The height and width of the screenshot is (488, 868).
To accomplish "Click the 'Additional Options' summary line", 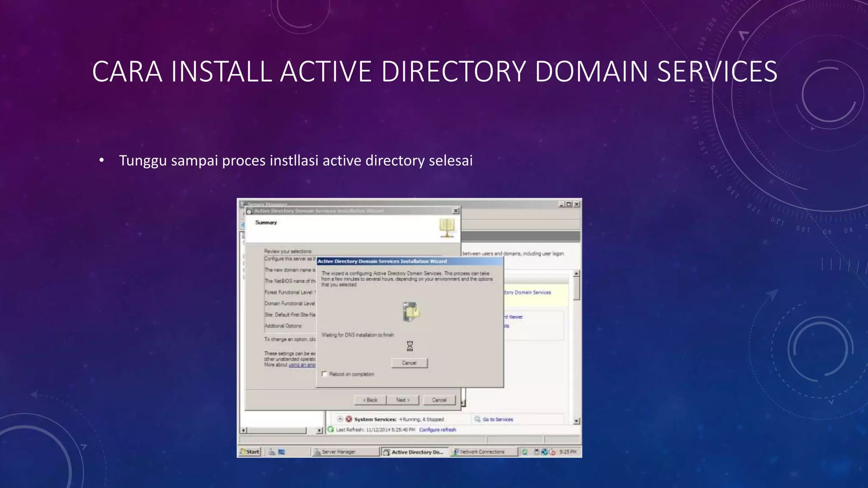I will 284,326.
